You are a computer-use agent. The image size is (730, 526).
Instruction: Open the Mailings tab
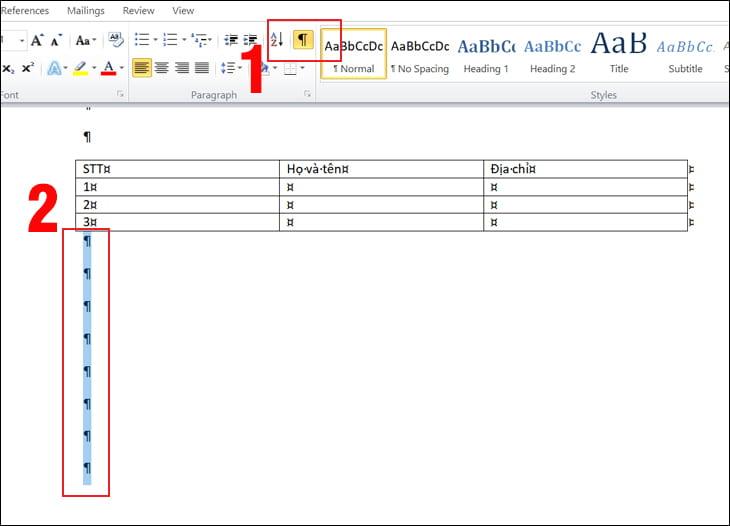(85, 11)
